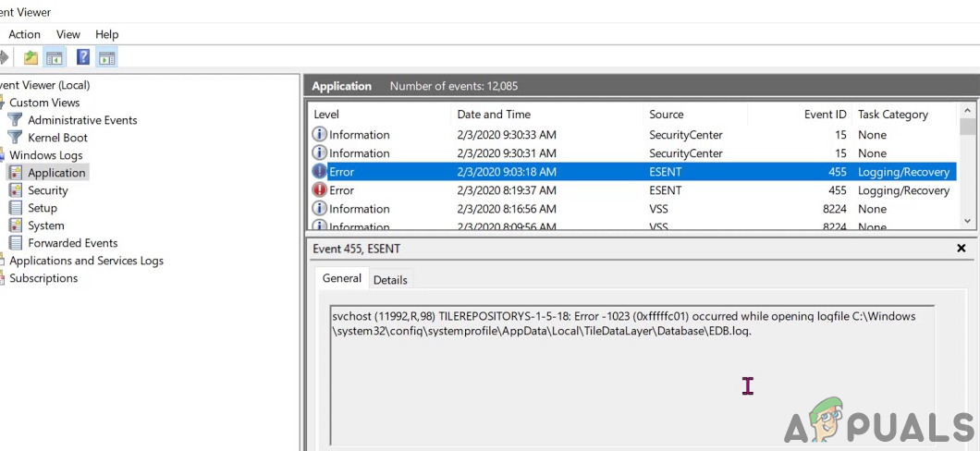Select the Setup log
The width and height of the screenshot is (980, 451).
pyautogui.click(x=43, y=208)
